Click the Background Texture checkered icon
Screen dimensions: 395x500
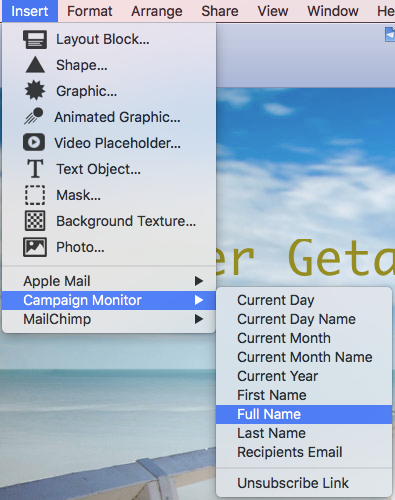coord(35,221)
